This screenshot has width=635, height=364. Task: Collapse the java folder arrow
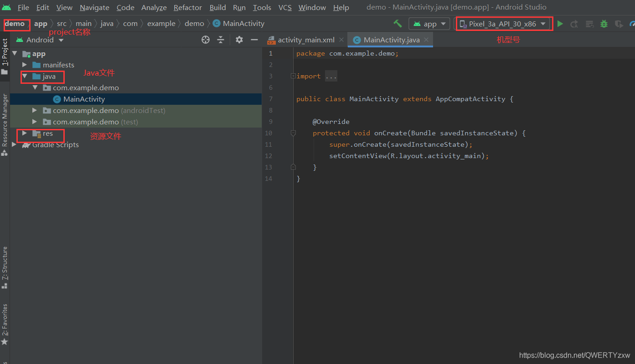coord(25,77)
